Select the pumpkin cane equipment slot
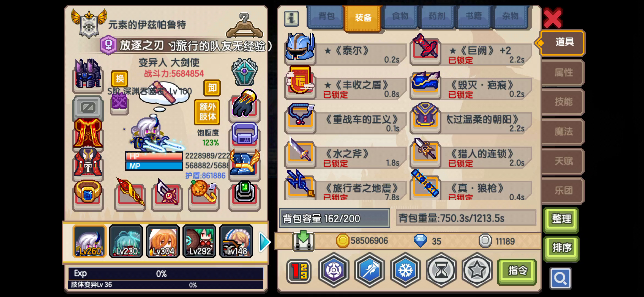Image resolution: width=644 pixels, height=297 pixels. tap(204, 194)
